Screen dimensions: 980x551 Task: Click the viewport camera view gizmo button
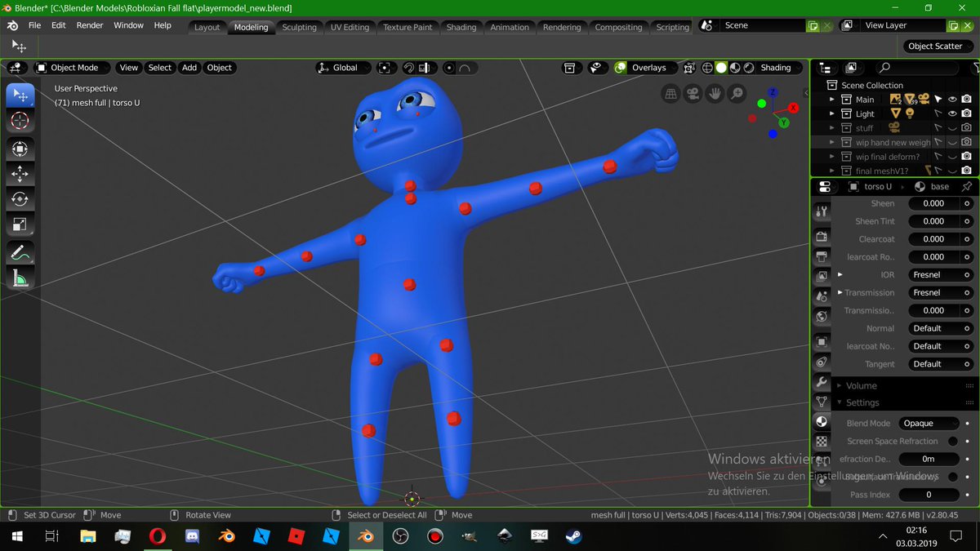coord(693,93)
